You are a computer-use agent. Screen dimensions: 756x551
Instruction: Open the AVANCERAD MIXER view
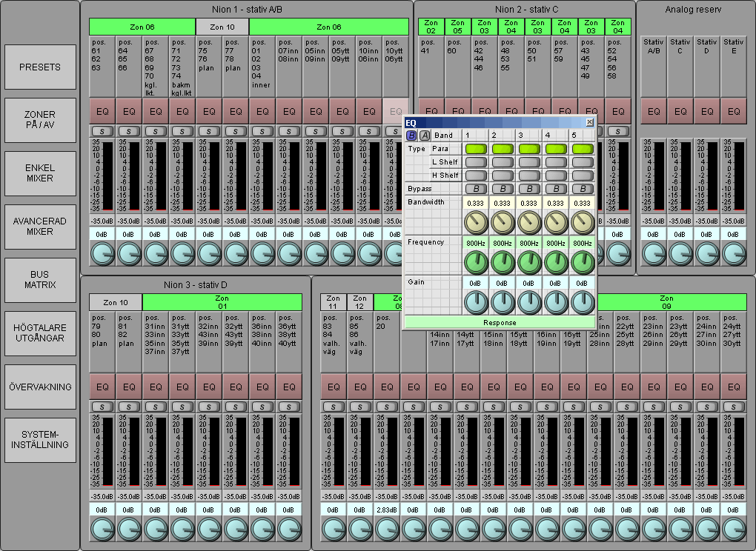[x=40, y=227]
